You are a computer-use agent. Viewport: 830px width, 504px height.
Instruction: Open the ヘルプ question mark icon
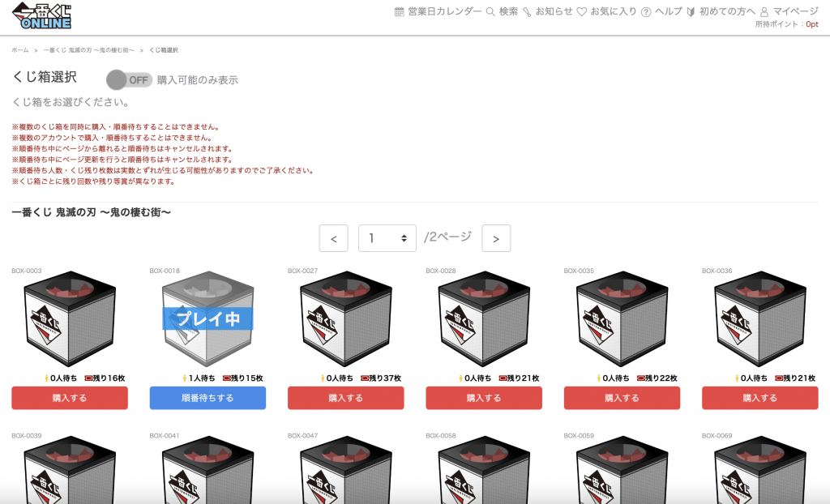pos(646,11)
